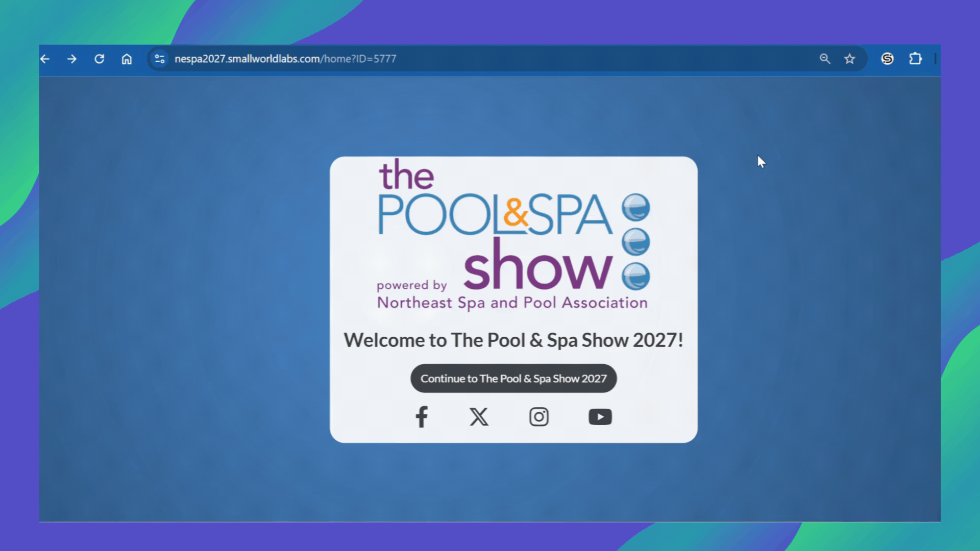Open the Instagram social link
Viewport: 980px width, 551px height.
(x=539, y=417)
